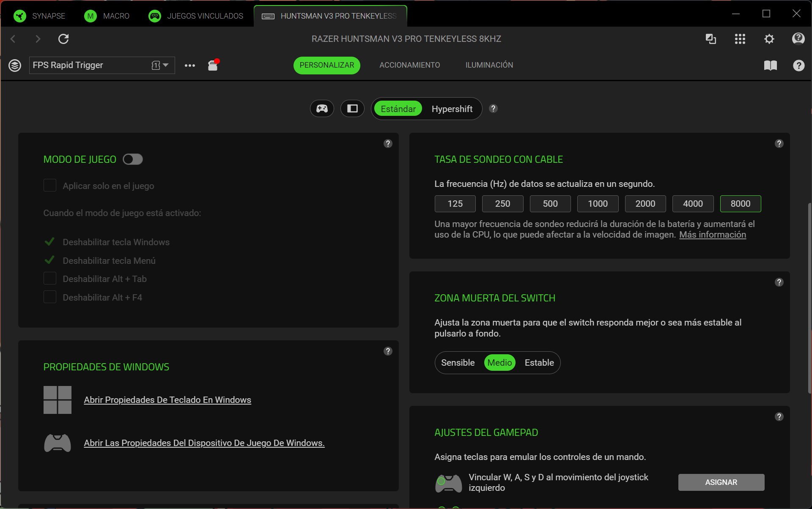Select the 1000 Hz polling rate

pyautogui.click(x=598, y=204)
